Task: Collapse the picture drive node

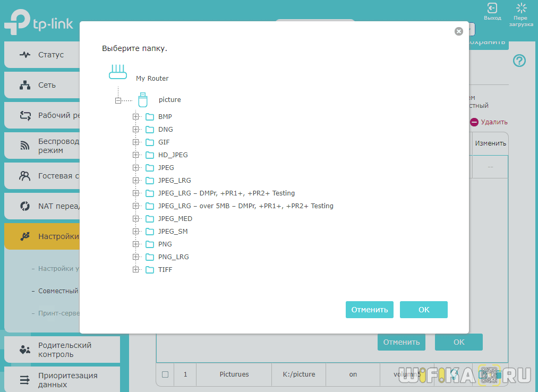Action: [x=118, y=100]
